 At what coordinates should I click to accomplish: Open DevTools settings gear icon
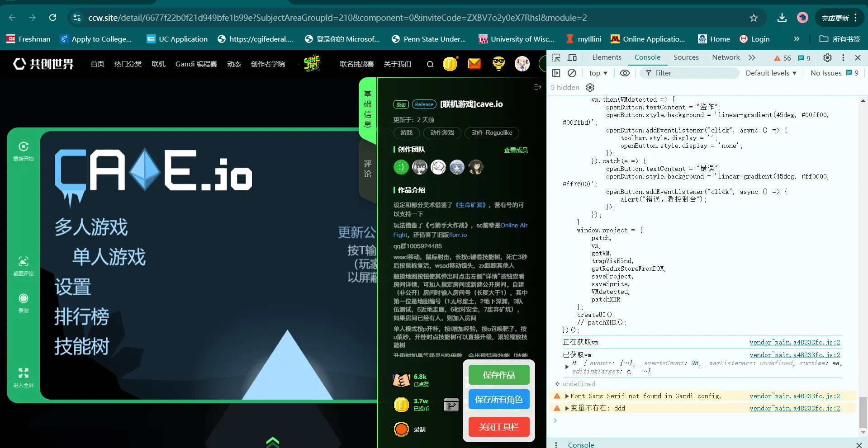point(827,57)
